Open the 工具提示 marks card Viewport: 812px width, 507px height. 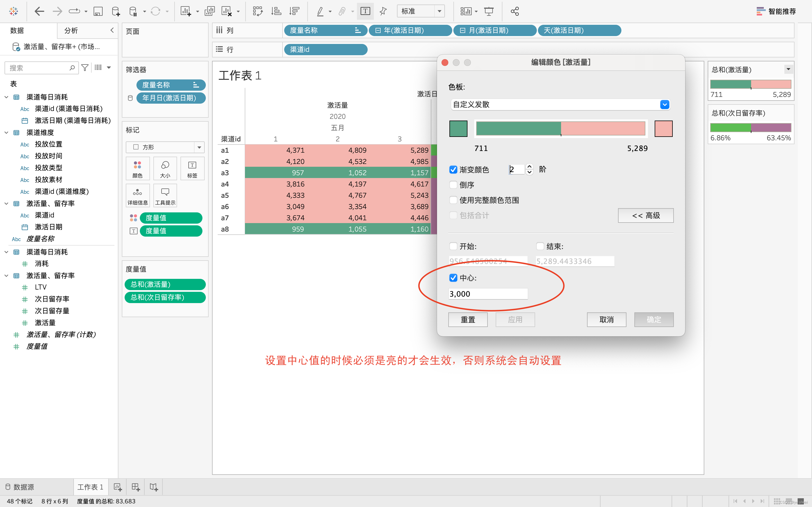click(x=165, y=196)
